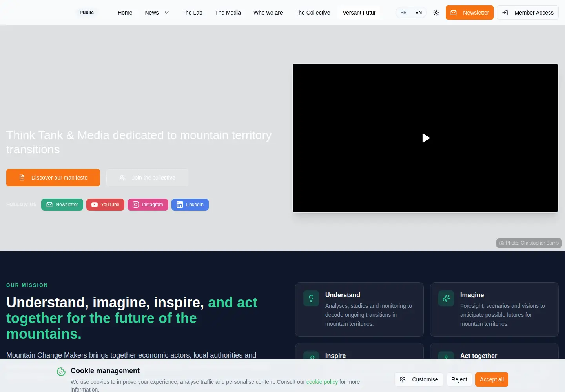
Task: Toggle the light/dark theme sun icon
Action: point(436,13)
